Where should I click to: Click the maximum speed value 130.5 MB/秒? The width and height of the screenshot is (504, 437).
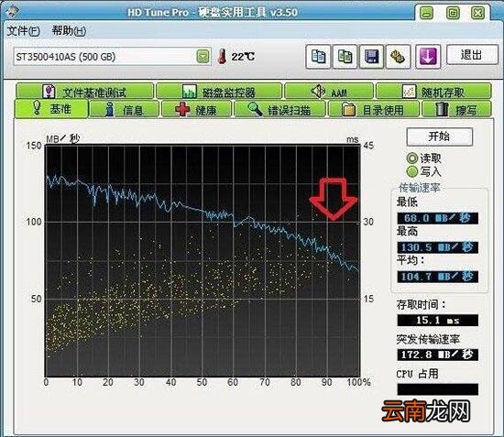(437, 247)
